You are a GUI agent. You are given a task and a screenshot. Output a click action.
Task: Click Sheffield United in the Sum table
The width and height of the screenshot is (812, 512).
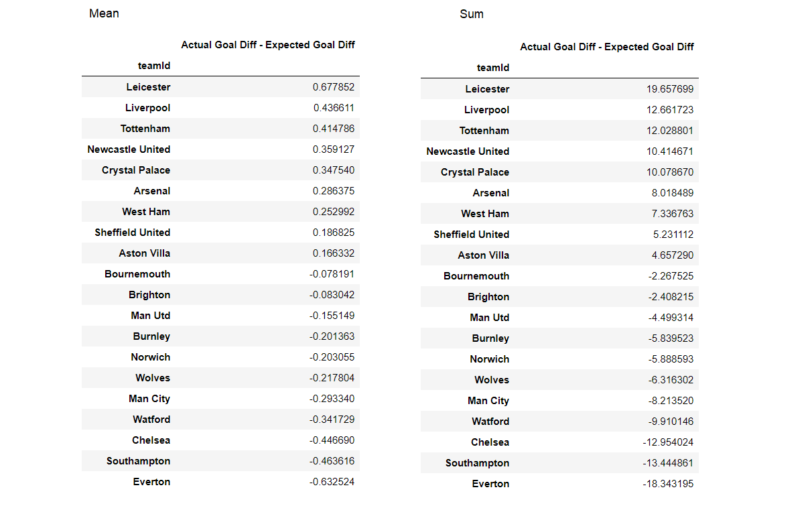pos(471,235)
